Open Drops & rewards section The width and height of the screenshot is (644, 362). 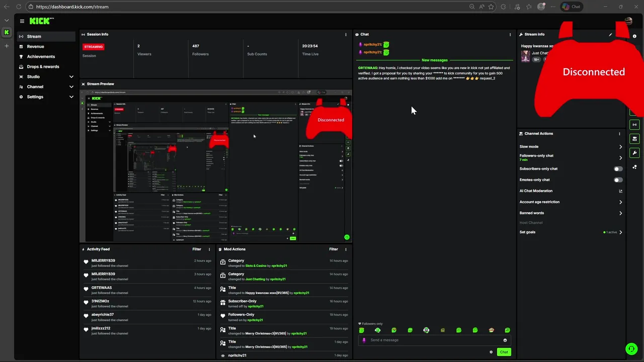tap(46, 66)
